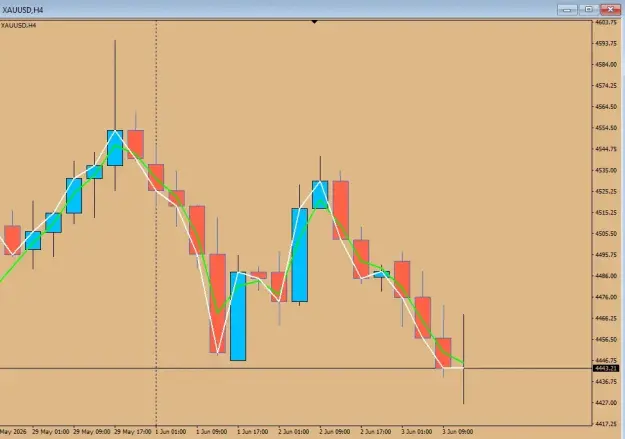Click the XAUUSD,H4 chart corner label
The width and height of the screenshot is (625, 439).
click(18, 26)
